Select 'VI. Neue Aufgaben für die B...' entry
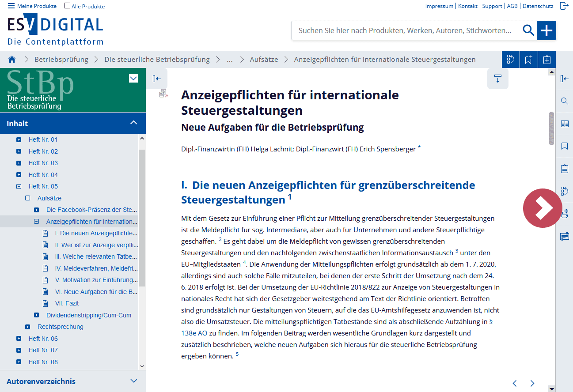The height and width of the screenshot is (392, 573). 96,292
